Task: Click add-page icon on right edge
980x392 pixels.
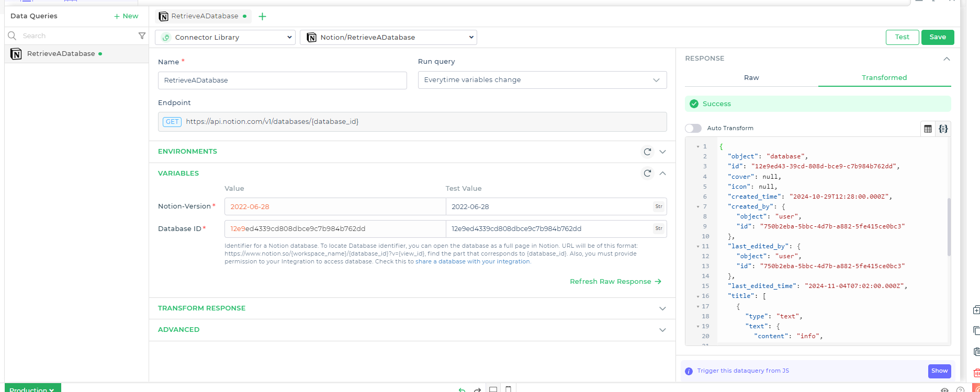Action: point(976,310)
